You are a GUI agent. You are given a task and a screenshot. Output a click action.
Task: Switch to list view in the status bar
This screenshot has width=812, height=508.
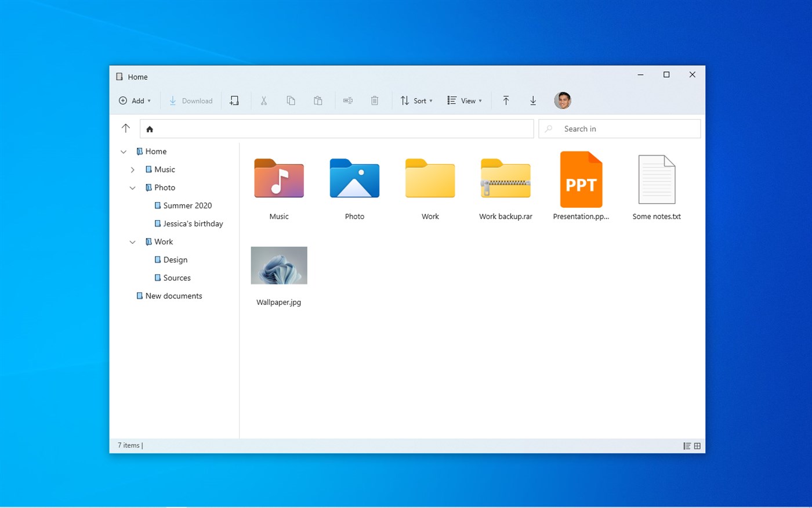click(687, 446)
